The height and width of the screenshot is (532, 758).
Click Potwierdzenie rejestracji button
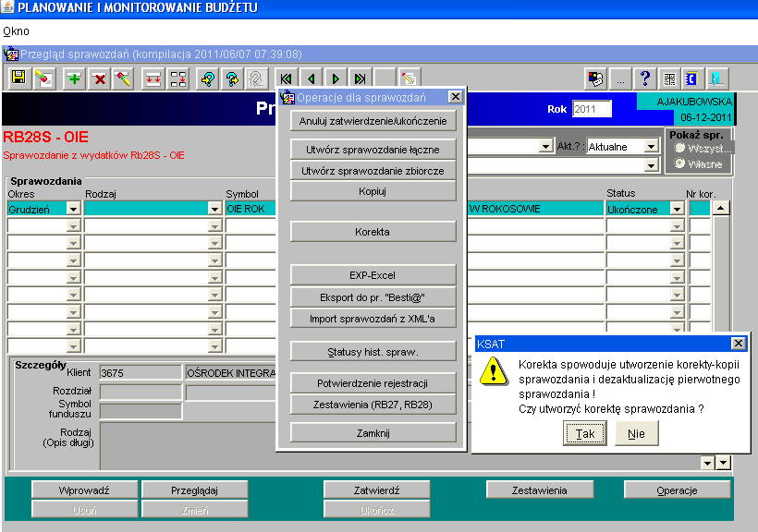click(x=373, y=383)
